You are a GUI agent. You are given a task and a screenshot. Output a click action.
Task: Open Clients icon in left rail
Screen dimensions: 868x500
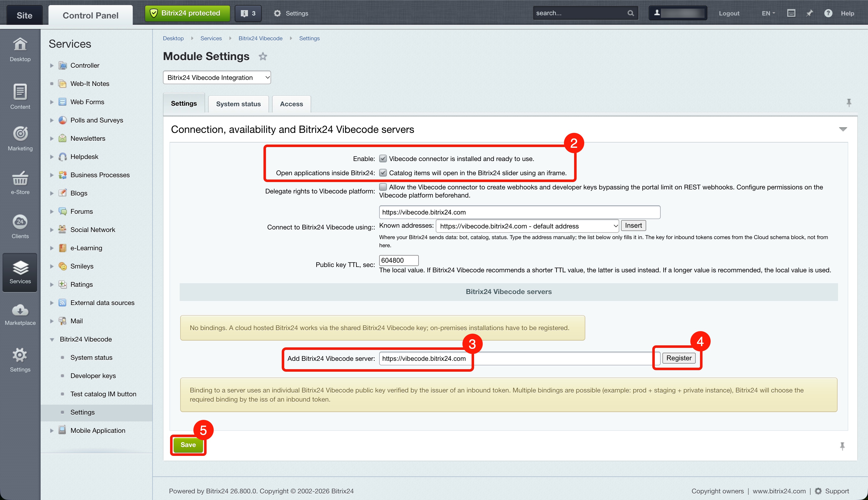point(20,222)
